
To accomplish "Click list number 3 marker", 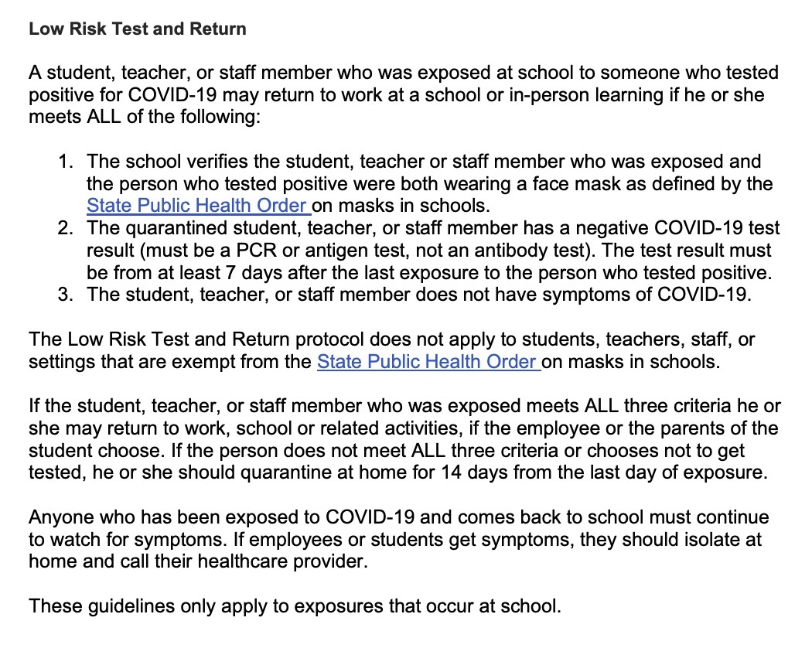I will [x=66, y=295].
